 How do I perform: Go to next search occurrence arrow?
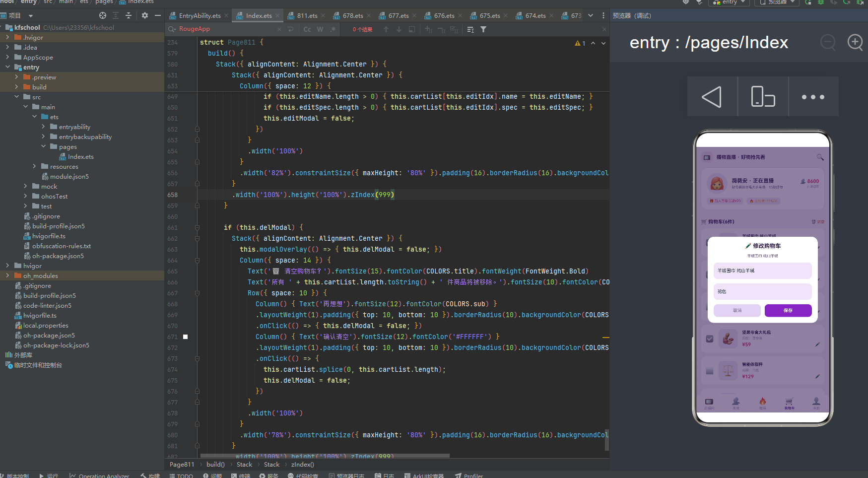(x=399, y=29)
